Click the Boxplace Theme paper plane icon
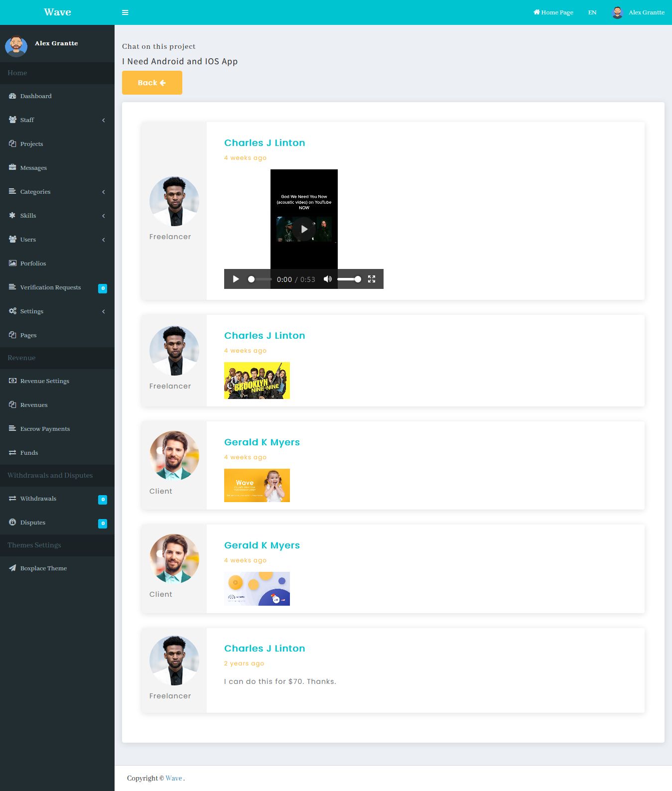672x791 pixels. click(12, 568)
